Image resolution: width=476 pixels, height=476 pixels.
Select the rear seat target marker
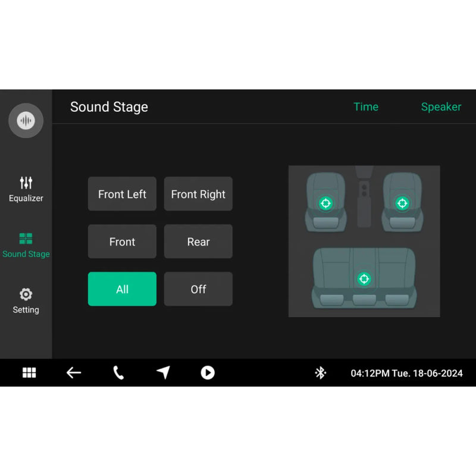[364, 278]
